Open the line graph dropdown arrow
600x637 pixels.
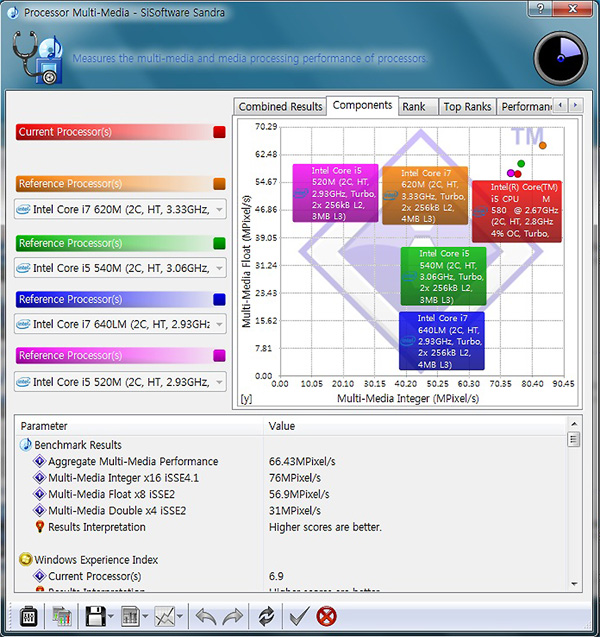pyautogui.click(x=180, y=617)
